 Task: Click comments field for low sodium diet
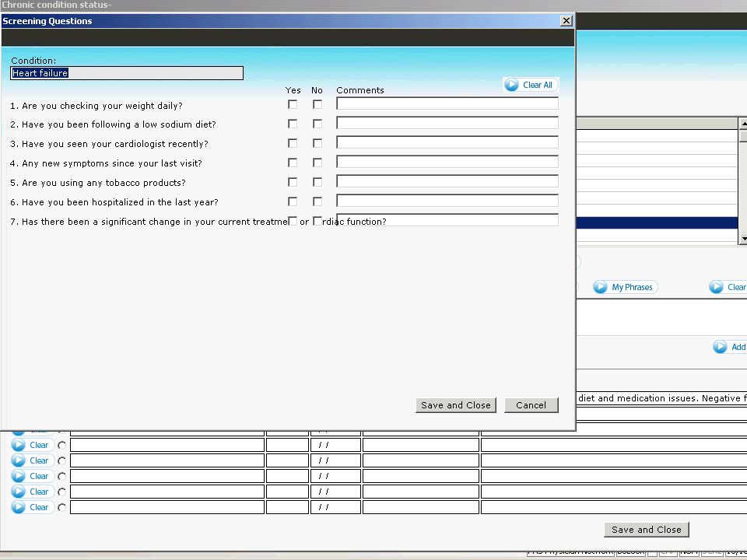pyautogui.click(x=447, y=123)
